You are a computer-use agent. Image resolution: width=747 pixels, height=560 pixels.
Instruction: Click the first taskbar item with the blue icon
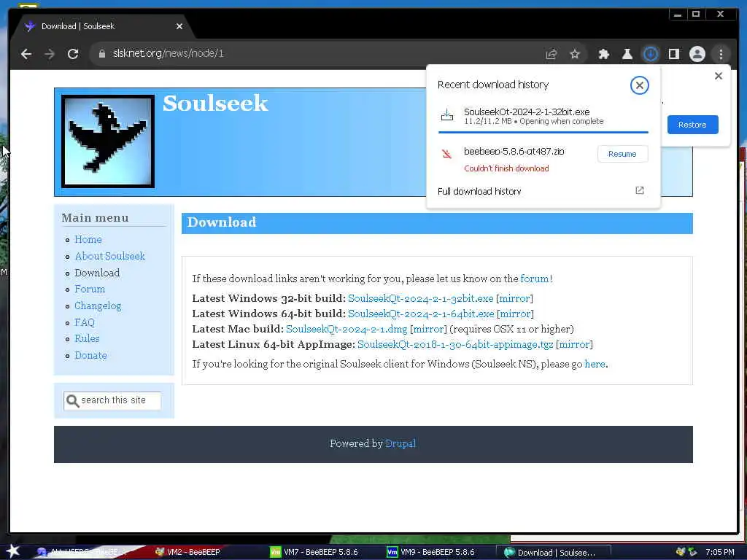tap(81, 552)
